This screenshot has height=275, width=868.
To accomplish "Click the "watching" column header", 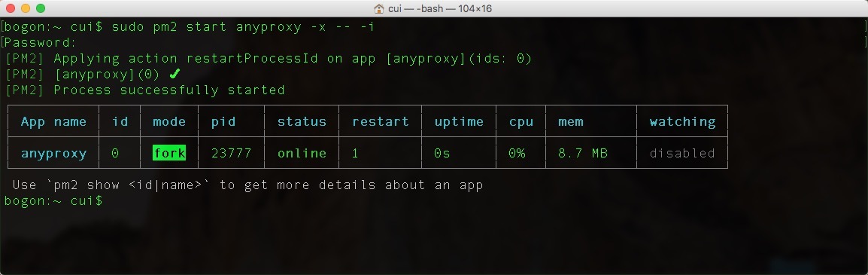I will (682, 122).
